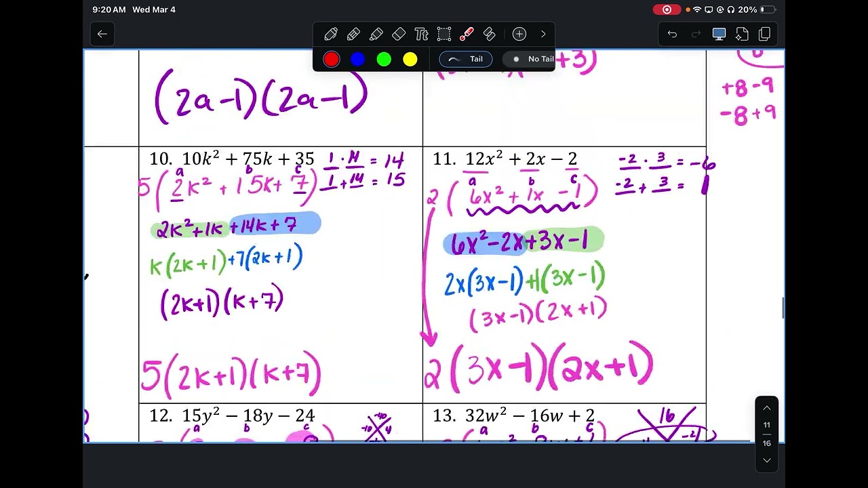Viewport: 868px width, 488px height.
Task: Choose the Tail laser style
Action: (466, 59)
